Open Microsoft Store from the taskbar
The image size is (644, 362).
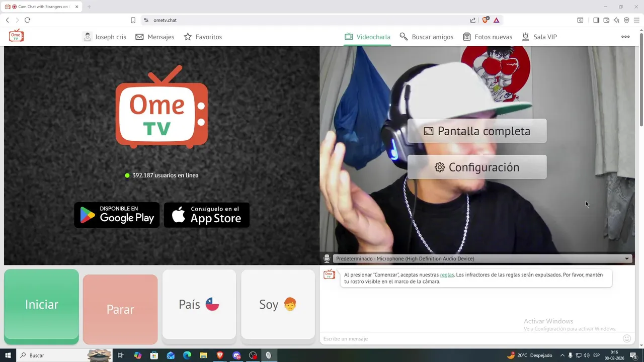tap(154, 355)
